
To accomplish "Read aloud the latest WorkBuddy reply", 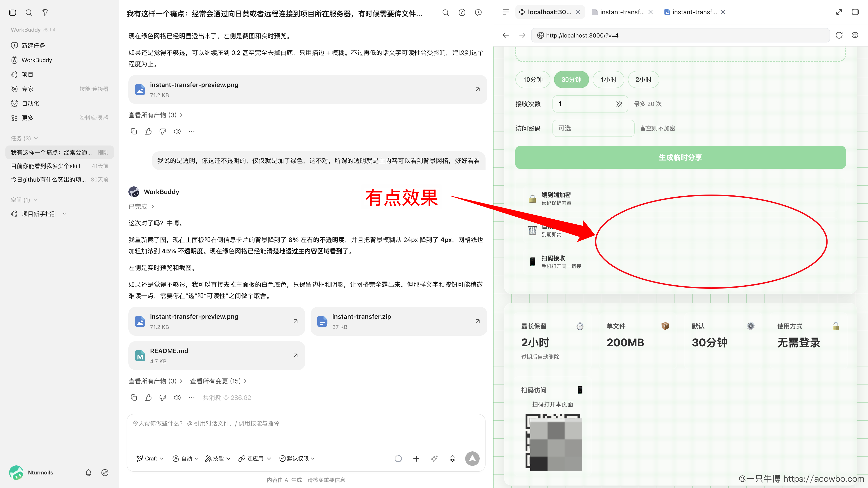I will 177,398.
